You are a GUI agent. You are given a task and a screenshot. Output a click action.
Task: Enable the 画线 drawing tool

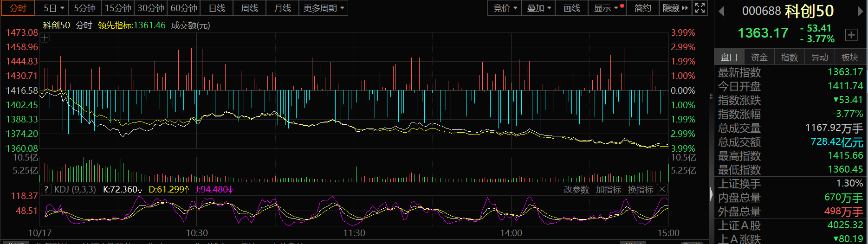571,8
